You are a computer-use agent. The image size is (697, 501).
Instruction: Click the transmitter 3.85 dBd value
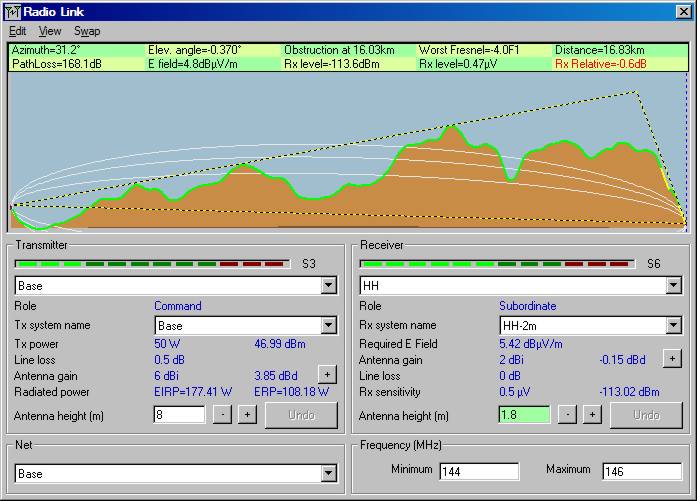276,376
